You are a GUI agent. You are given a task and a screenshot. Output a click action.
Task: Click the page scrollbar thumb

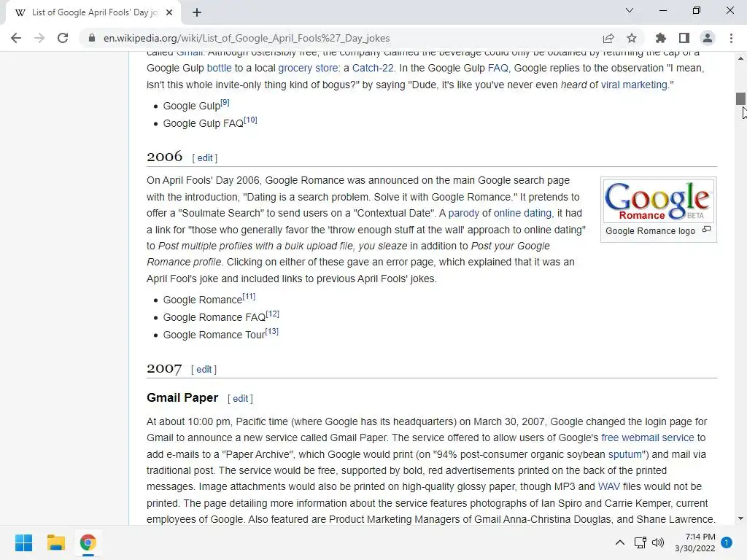[x=740, y=98]
